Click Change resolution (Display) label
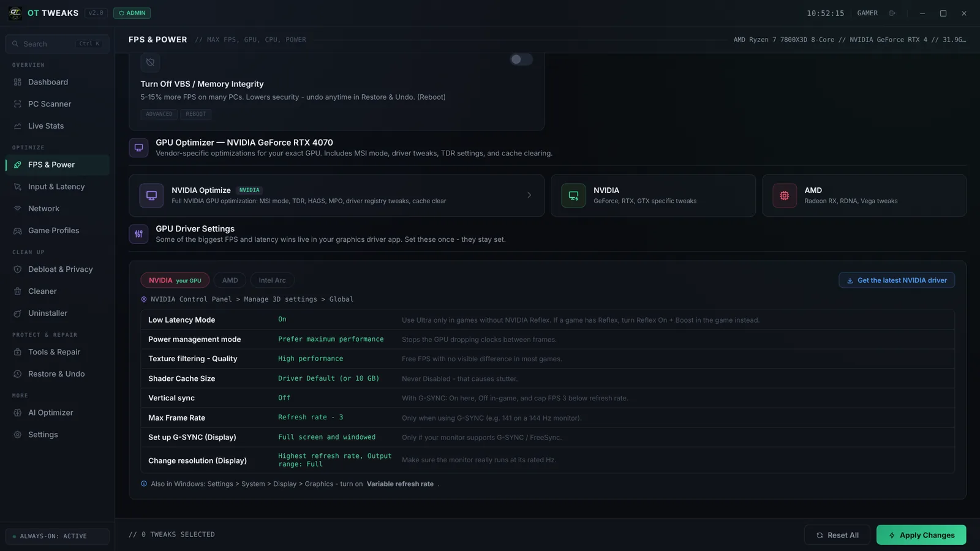Image resolution: width=980 pixels, height=551 pixels. [x=197, y=461]
